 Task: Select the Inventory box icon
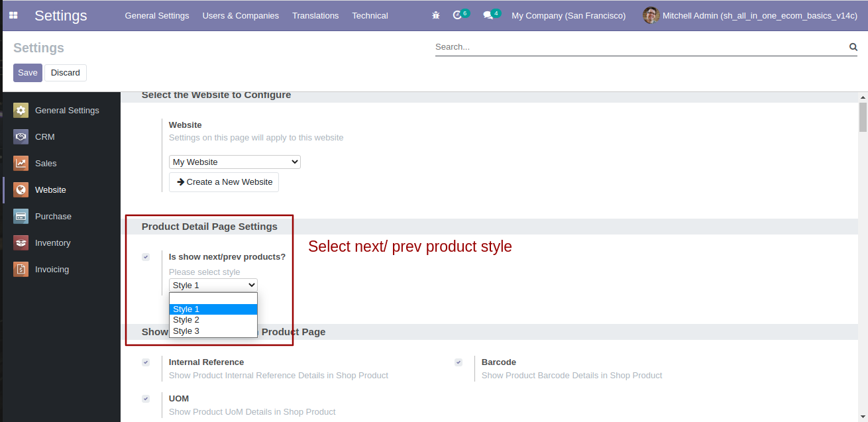pos(21,243)
